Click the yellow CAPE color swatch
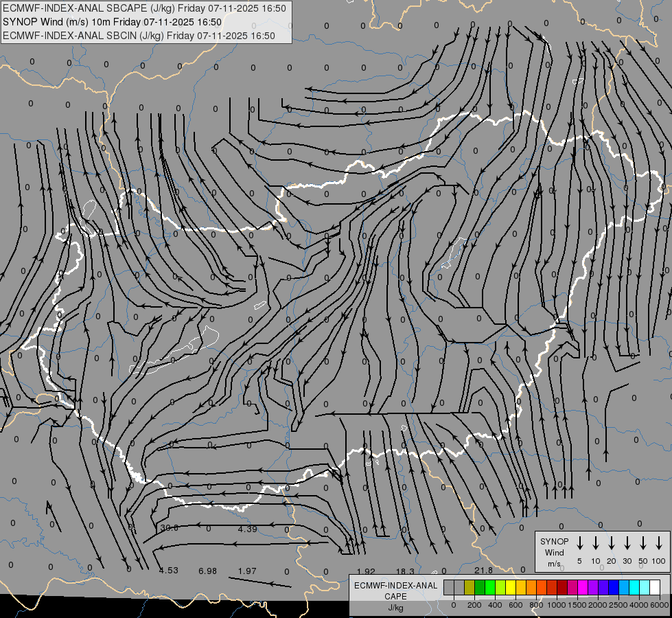Image resolution: width=672 pixels, height=618 pixels. (x=511, y=587)
